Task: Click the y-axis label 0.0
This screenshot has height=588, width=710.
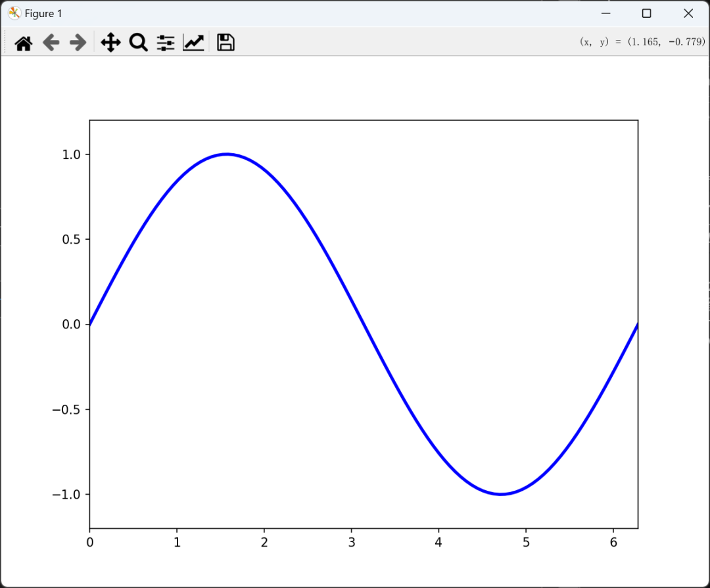Action: click(71, 325)
